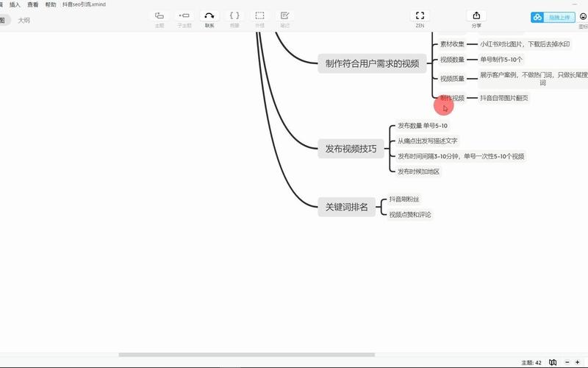
Task: Click the blue cloud upload button
Action: [x=553, y=17]
